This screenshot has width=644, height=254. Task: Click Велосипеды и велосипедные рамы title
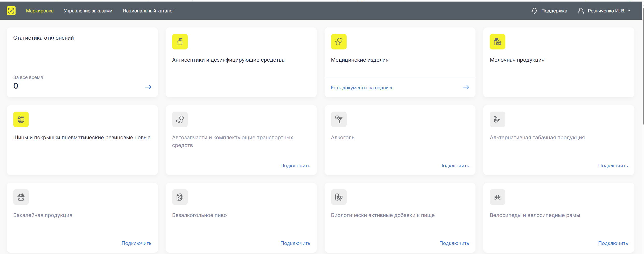pyautogui.click(x=535, y=215)
